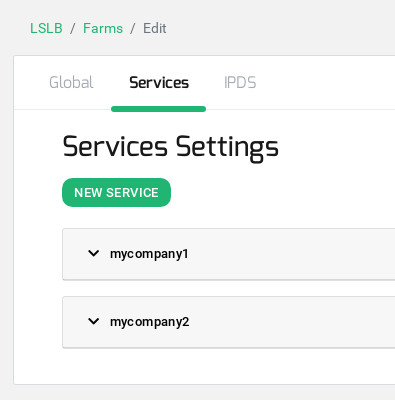Viewport: 395px width, 400px height.
Task: Click blank space right of IPDS tab
Action: point(325,83)
